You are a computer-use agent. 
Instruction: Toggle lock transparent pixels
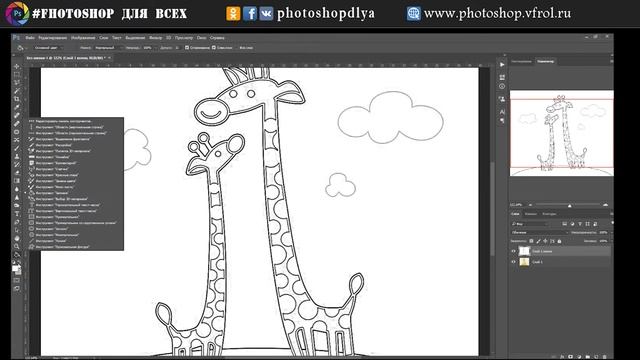[x=531, y=241]
